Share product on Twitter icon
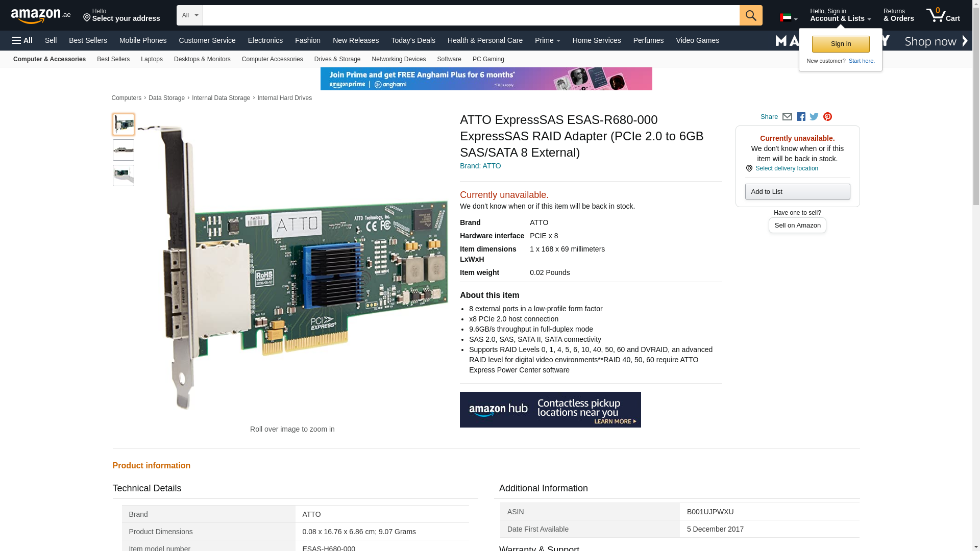This screenshot has height=551, width=980. [814, 117]
